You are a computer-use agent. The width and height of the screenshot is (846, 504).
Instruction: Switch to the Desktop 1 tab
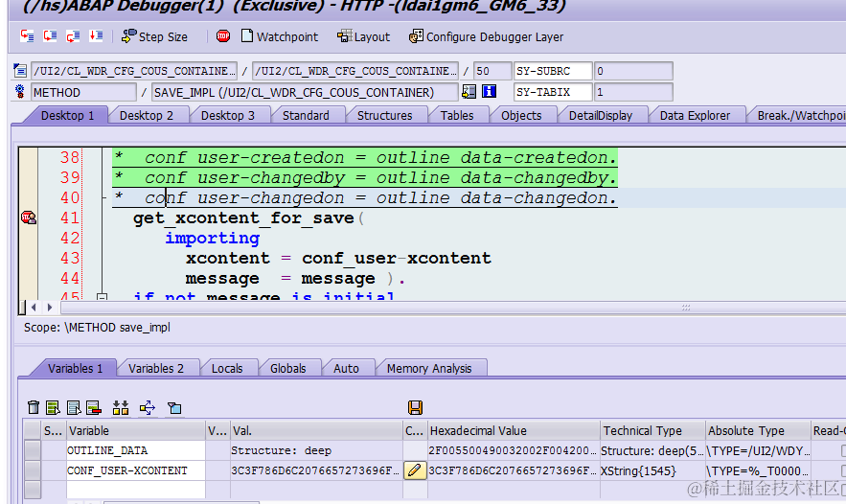67,116
